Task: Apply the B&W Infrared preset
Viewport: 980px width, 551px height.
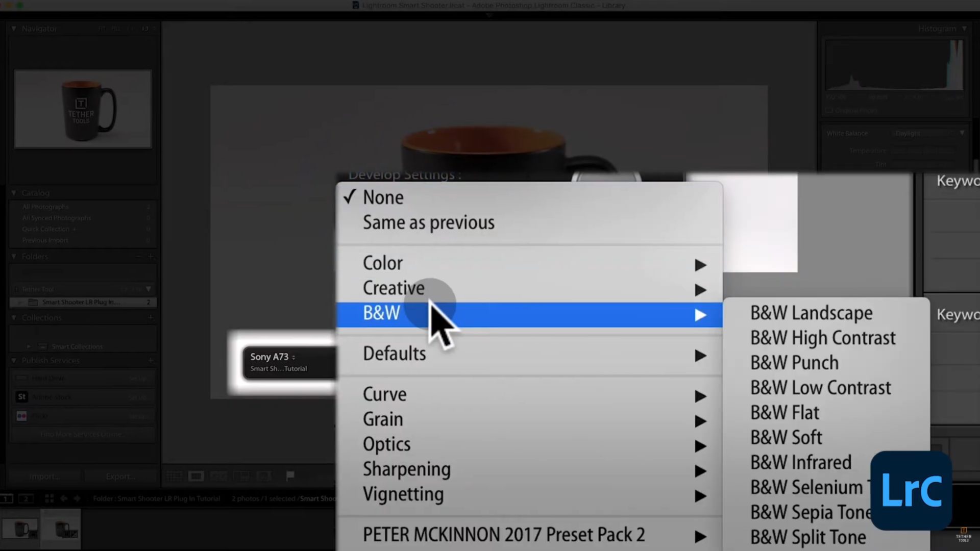Action: (801, 463)
